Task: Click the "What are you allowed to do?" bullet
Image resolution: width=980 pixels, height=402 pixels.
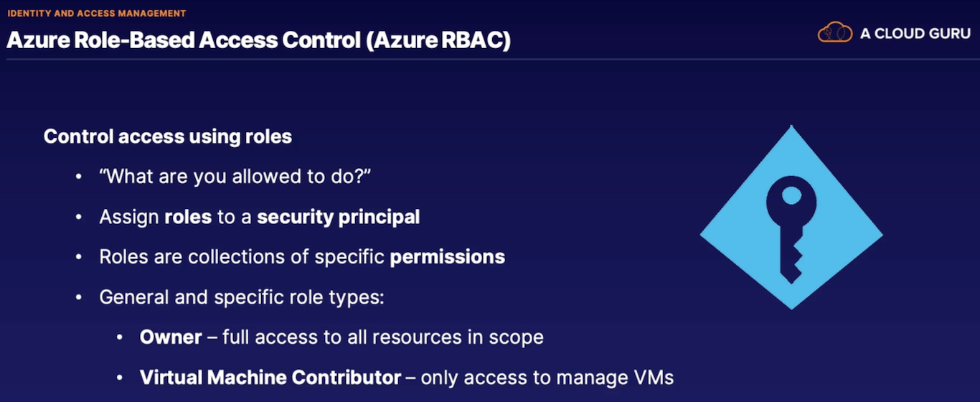Action: coord(235,177)
